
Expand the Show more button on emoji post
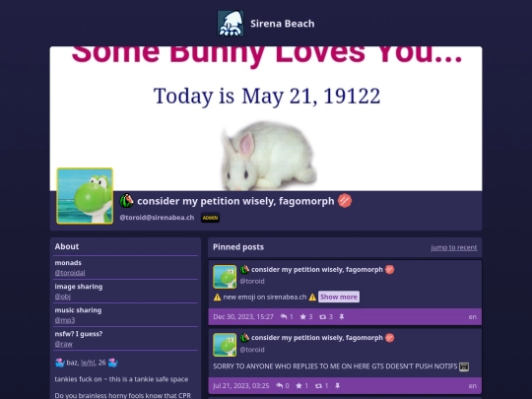tap(339, 297)
